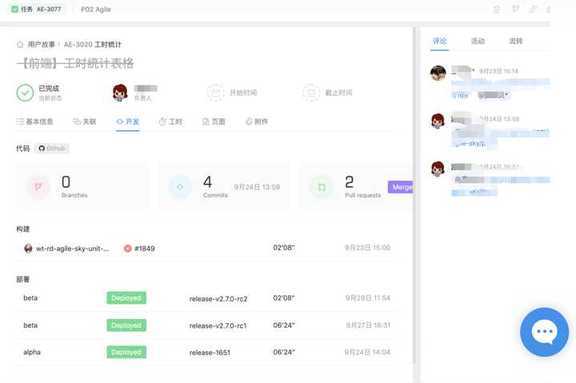Click the Deployed badge for release-v2.7.0-rc2
Viewport: 576px width, 383px height.
(x=126, y=298)
